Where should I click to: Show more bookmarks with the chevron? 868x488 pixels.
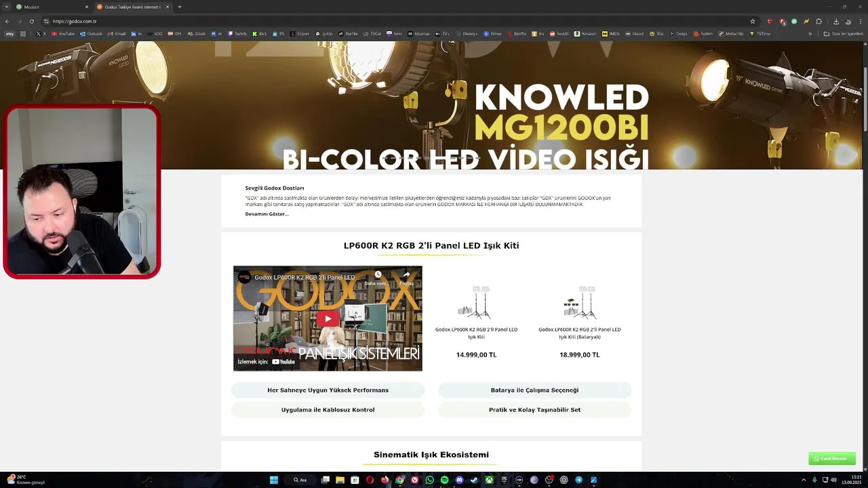[x=810, y=33]
